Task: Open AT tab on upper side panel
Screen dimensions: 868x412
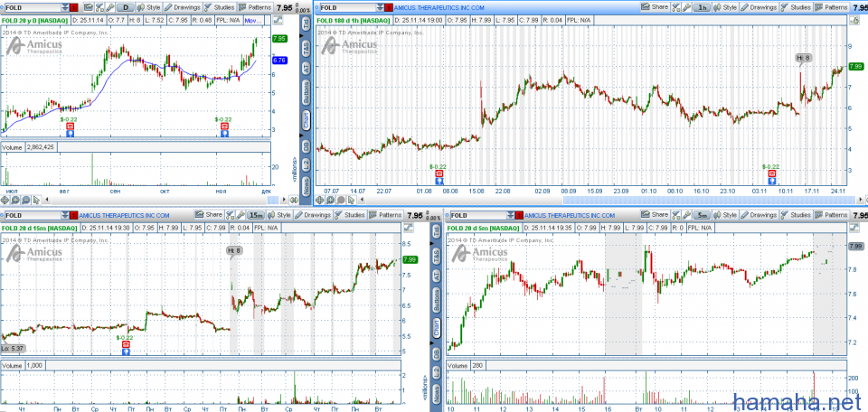Action: tap(306, 69)
